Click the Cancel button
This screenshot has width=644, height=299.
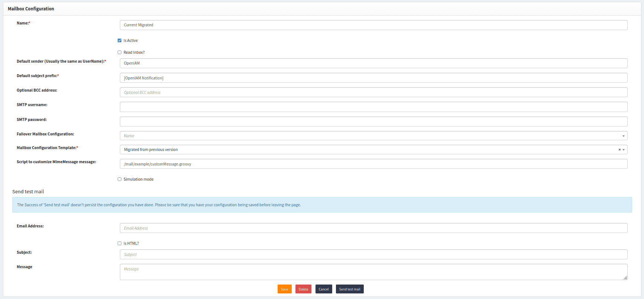pyautogui.click(x=323, y=289)
